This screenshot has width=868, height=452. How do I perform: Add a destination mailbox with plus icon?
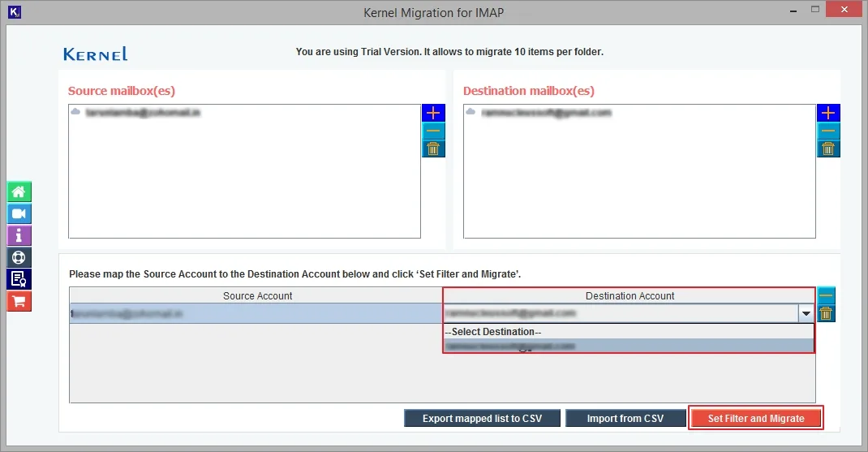tap(828, 113)
